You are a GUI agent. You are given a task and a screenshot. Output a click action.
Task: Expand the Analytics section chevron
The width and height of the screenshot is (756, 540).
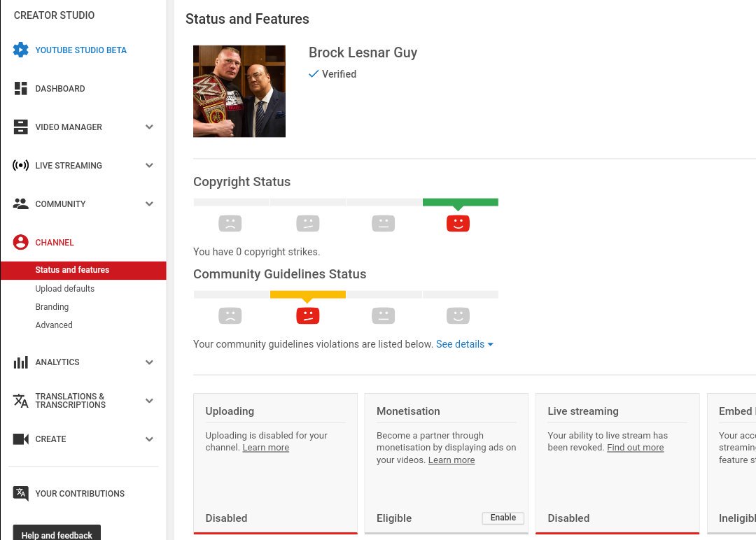[x=150, y=362]
